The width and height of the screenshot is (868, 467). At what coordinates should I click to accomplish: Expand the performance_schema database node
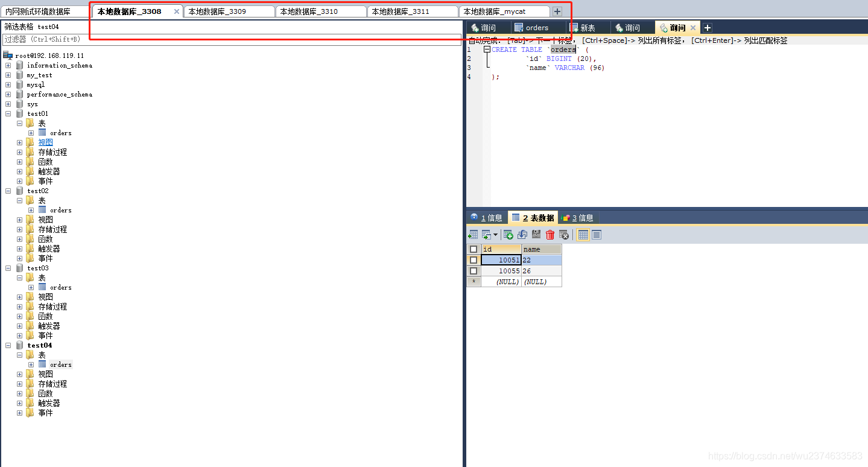coord(8,94)
